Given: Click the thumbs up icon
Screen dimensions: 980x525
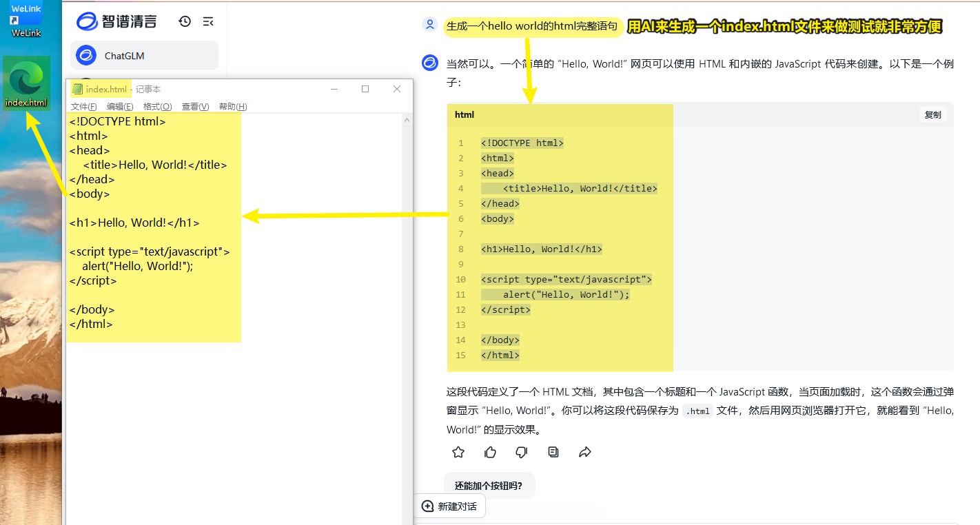Looking at the screenshot, I should (490, 452).
